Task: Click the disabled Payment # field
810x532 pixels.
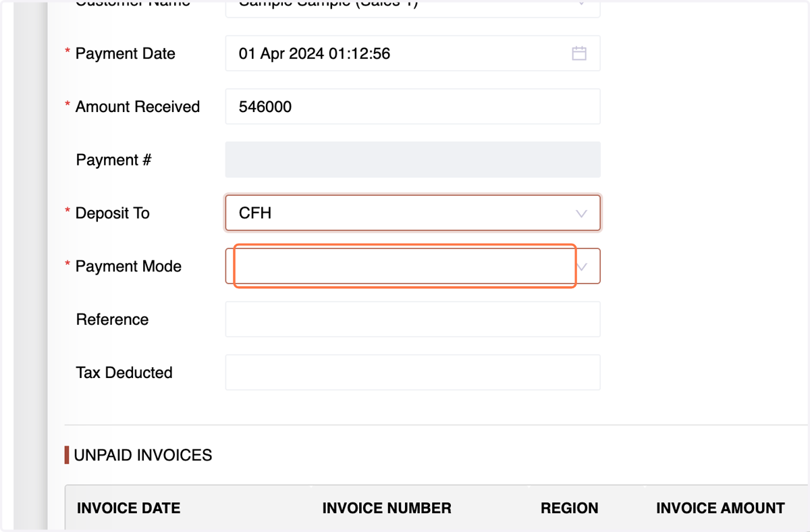Action: [412, 160]
